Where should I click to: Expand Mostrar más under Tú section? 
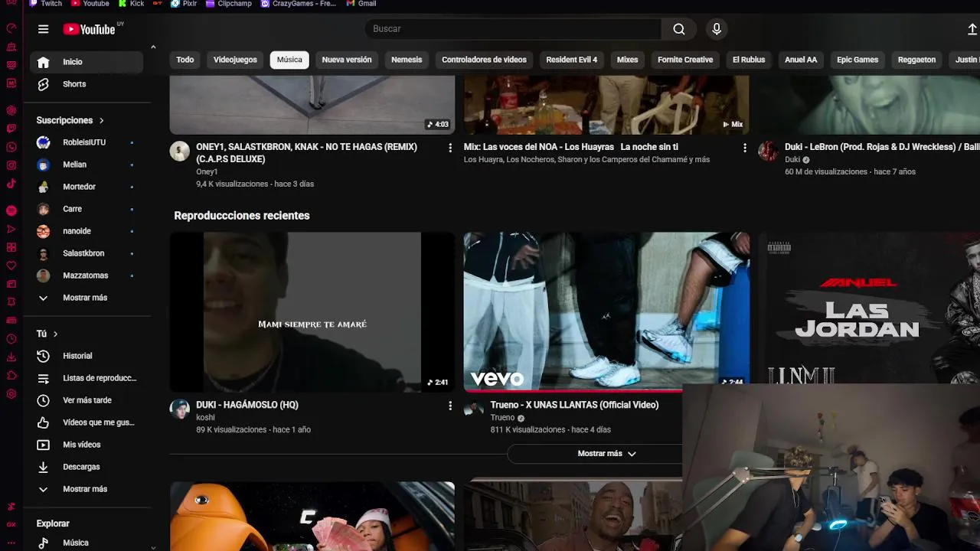[86, 489]
